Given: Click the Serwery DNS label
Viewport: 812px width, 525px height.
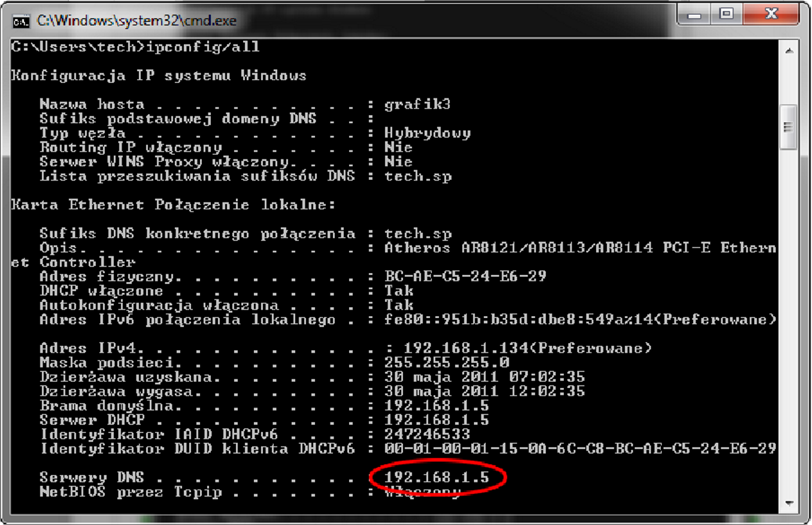Looking at the screenshot, I should point(92,477).
